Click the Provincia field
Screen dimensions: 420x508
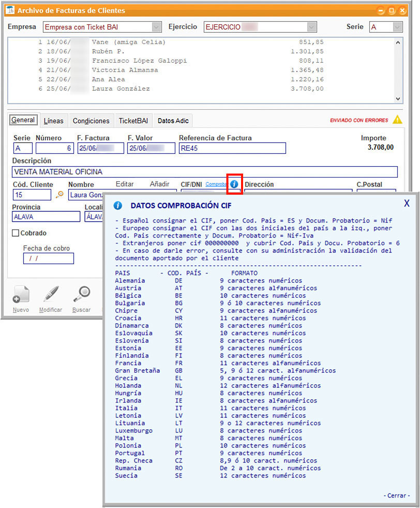click(x=46, y=216)
